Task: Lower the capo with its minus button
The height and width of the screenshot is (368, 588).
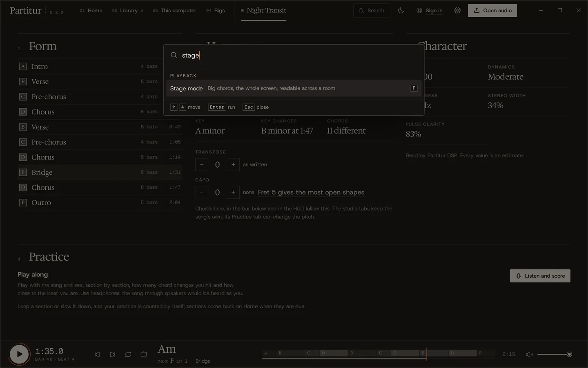Action: [202, 192]
